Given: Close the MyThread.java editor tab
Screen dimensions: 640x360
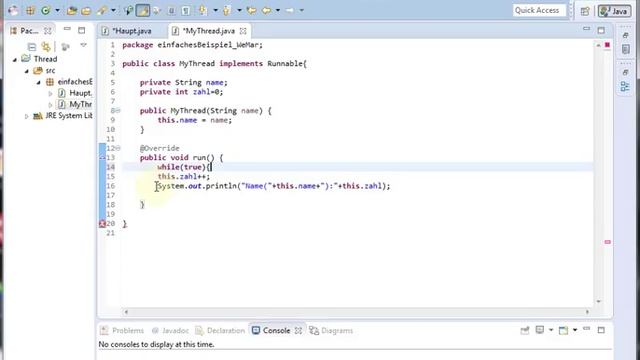Looking at the screenshot, I should (243, 31).
